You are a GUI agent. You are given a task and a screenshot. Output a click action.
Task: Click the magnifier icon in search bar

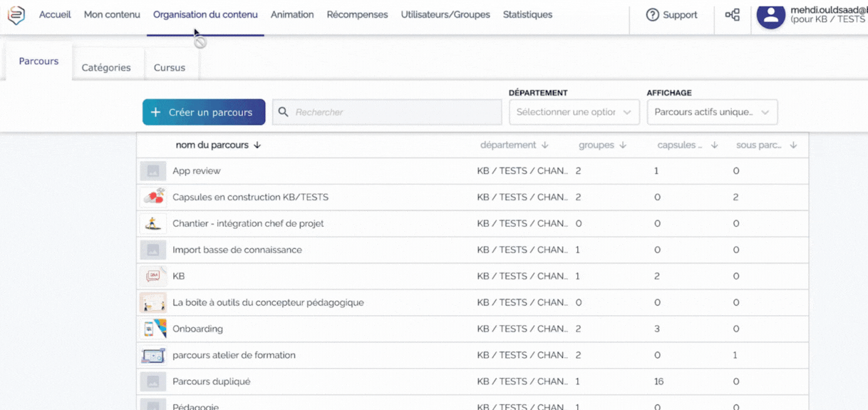284,112
